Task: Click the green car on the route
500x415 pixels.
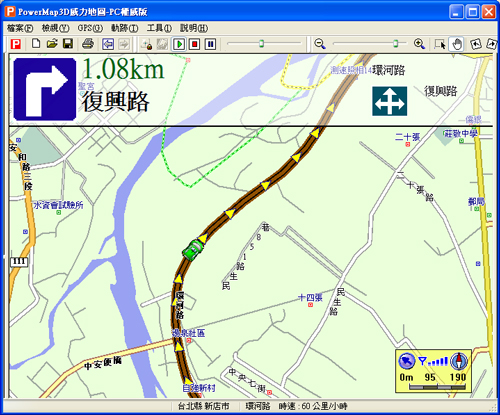Action: [193, 249]
